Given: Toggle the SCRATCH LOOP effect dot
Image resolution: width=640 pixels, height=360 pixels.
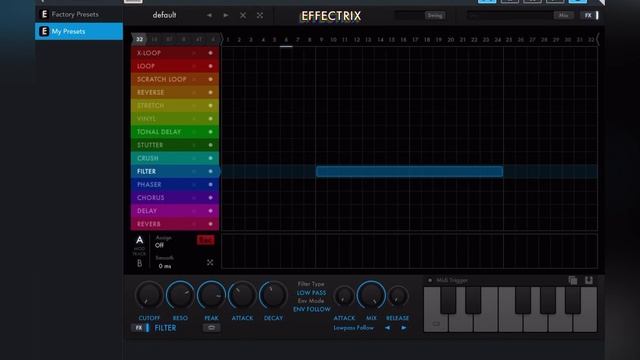Looking at the screenshot, I should click(211, 79).
